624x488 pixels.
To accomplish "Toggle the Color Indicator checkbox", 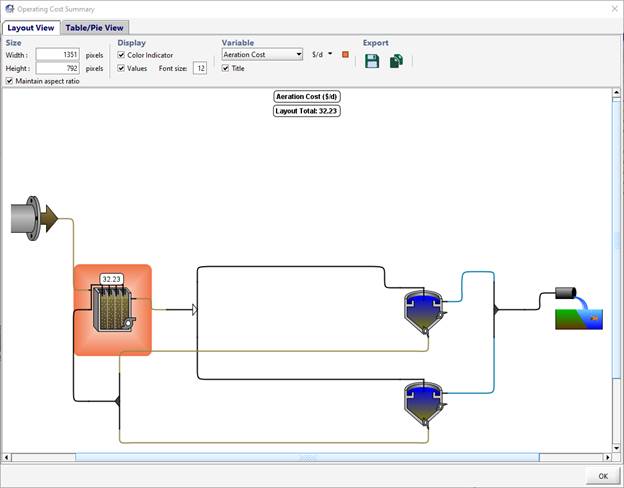I will [x=121, y=55].
